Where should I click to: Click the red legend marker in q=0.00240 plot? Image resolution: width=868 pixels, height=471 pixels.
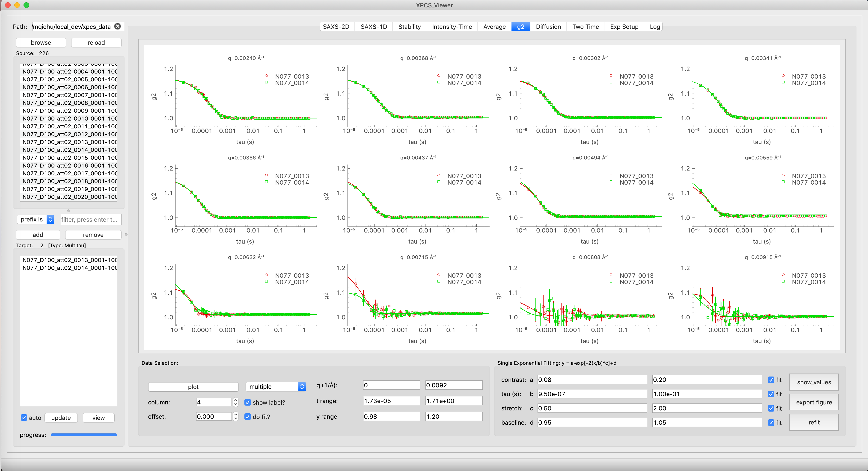tap(267, 76)
